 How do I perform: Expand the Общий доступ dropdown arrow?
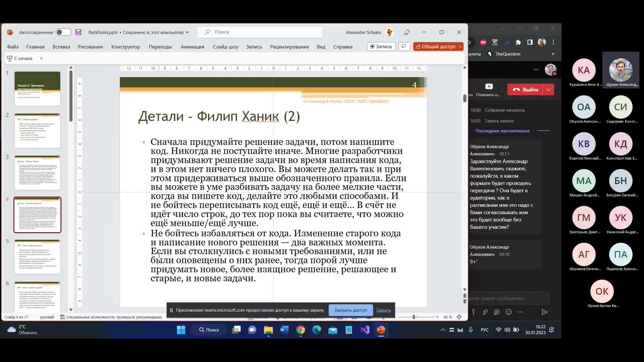[x=461, y=46]
